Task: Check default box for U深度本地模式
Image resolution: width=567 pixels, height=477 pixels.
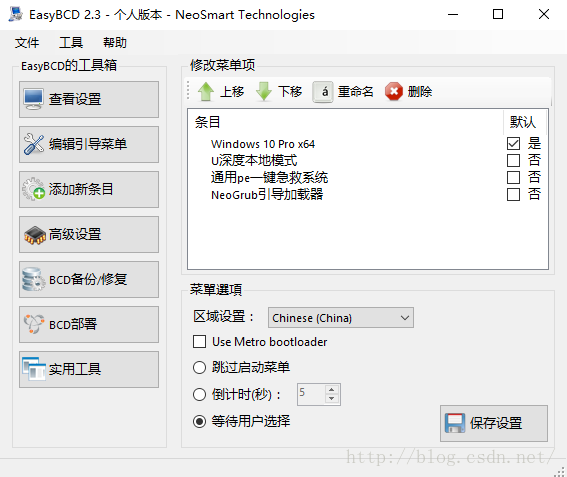Action: point(513,160)
